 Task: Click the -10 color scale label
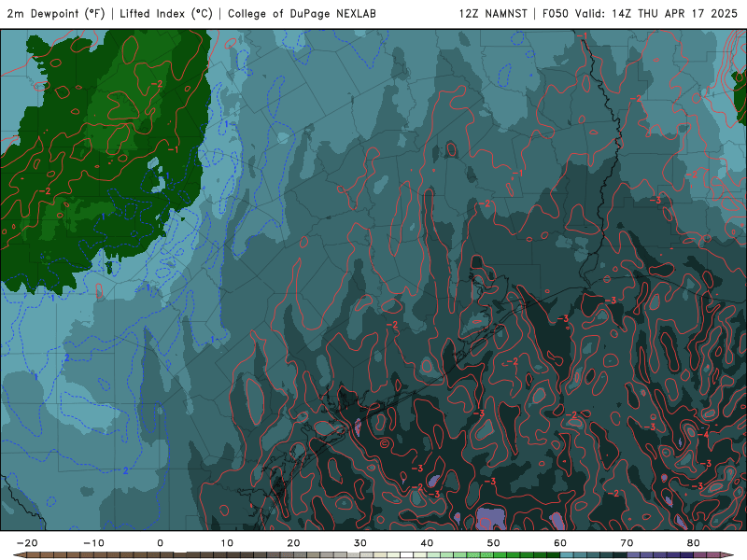tap(93, 543)
